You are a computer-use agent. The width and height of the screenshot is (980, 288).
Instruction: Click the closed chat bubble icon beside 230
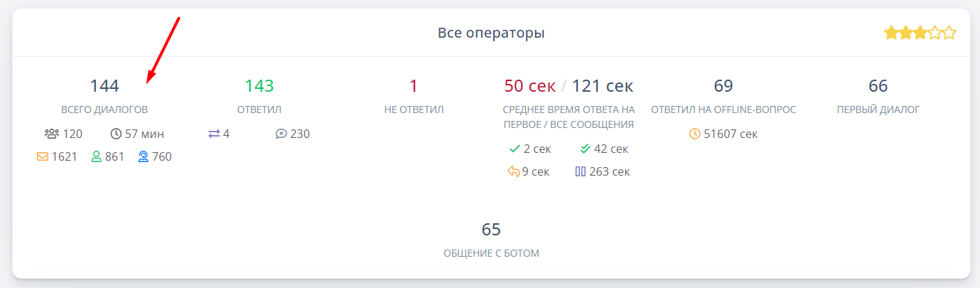pyautogui.click(x=281, y=134)
